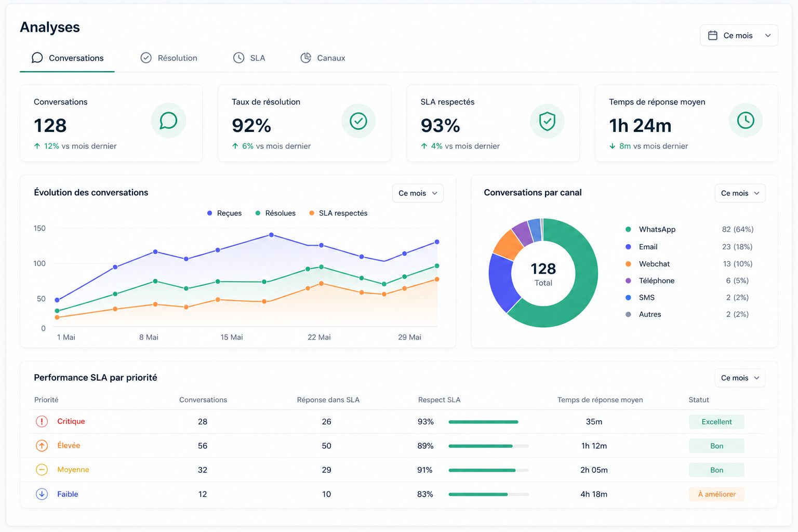Click the blue down-arrow icon for Faible priority
The height and width of the screenshot is (532, 798).
click(42, 494)
